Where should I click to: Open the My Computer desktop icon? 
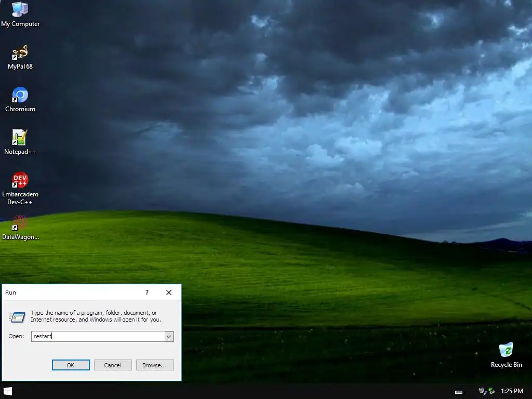click(20, 15)
